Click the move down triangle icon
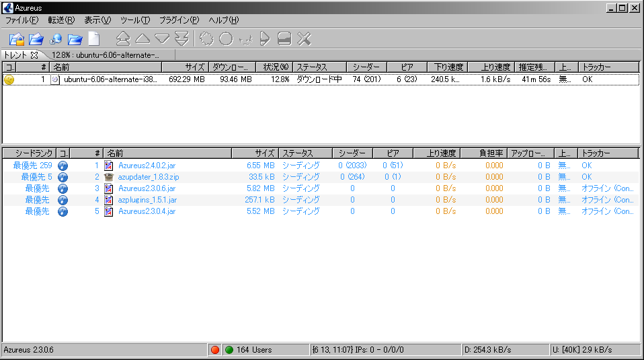The height and width of the screenshot is (360, 644). tap(162, 39)
